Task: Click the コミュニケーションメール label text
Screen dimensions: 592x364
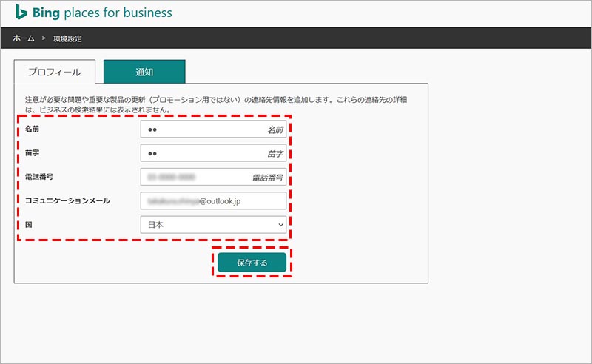Action: pos(67,200)
